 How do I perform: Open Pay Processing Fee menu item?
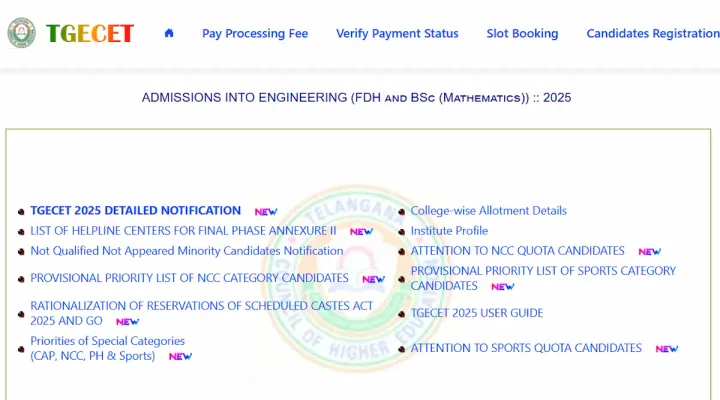point(255,33)
